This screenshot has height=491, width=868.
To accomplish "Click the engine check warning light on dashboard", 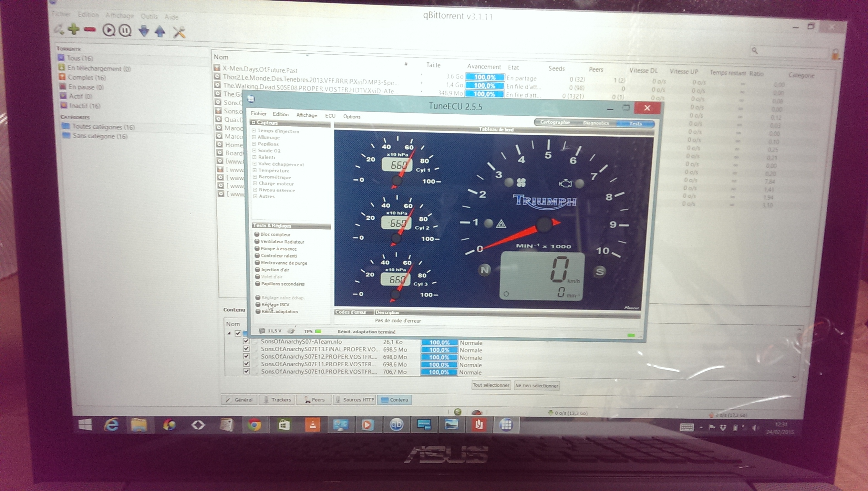I will (x=565, y=183).
